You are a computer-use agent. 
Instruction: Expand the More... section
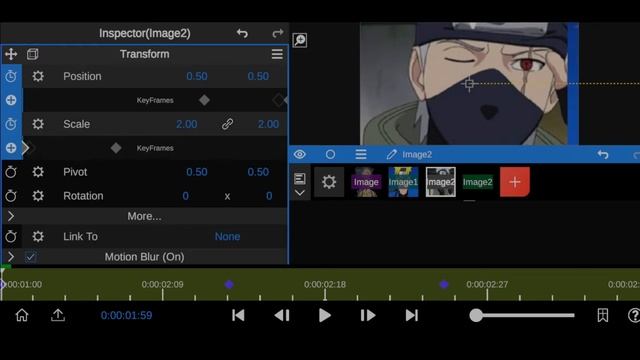pos(11,216)
